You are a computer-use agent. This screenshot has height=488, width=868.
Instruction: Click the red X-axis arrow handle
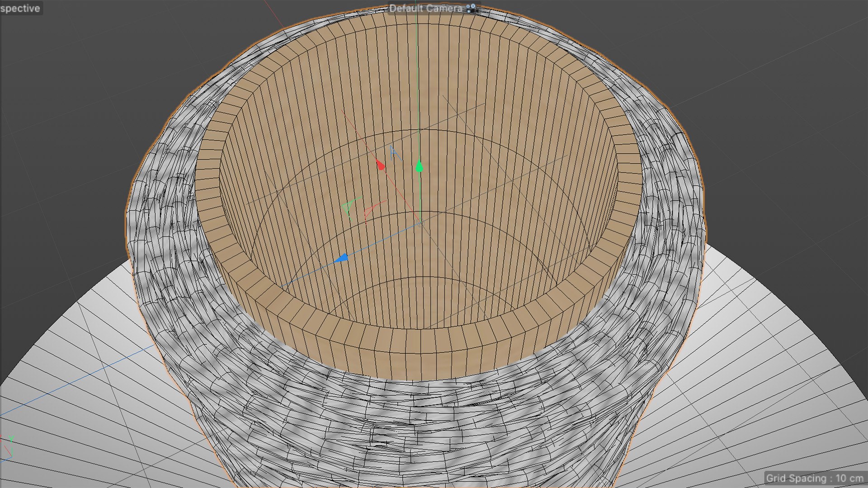(380, 164)
